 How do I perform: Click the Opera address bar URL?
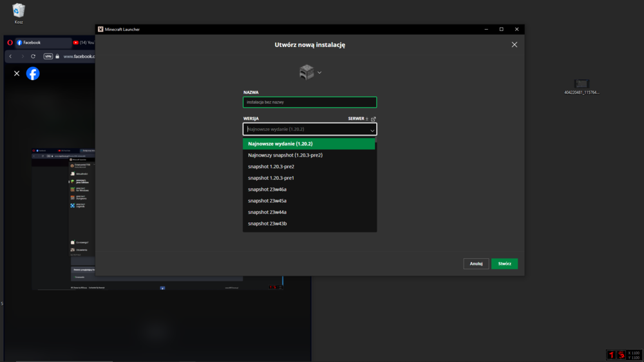tap(79, 56)
